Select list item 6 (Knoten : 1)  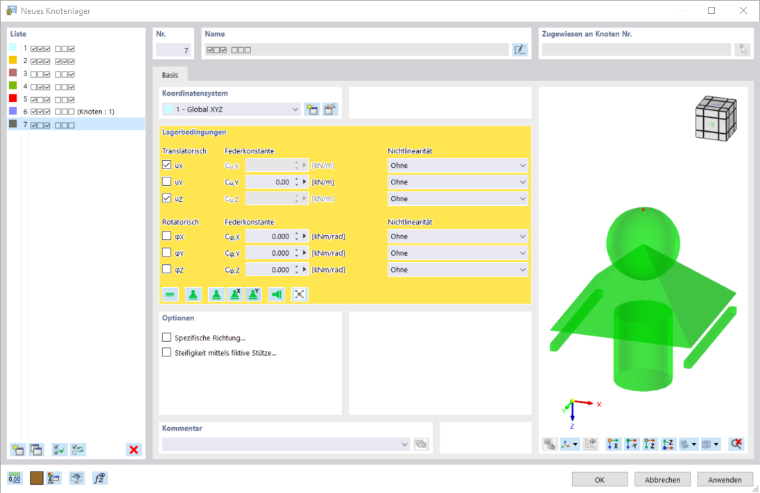point(76,111)
